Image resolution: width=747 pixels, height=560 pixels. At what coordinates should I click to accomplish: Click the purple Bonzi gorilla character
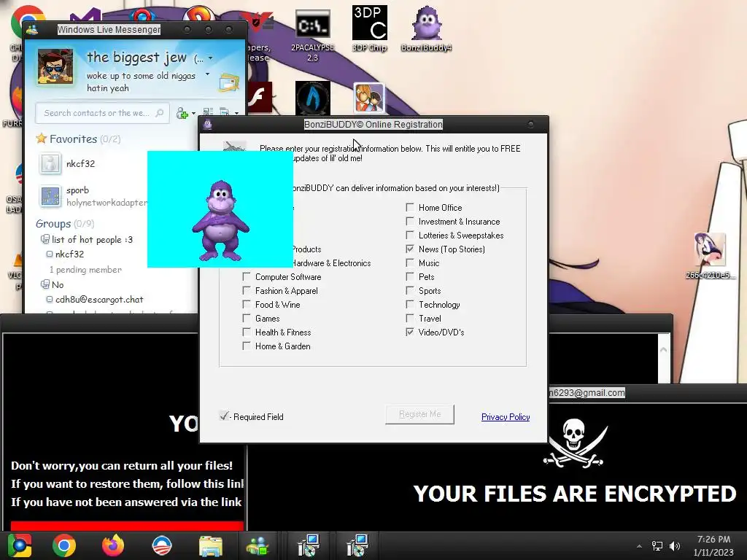[x=220, y=220]
